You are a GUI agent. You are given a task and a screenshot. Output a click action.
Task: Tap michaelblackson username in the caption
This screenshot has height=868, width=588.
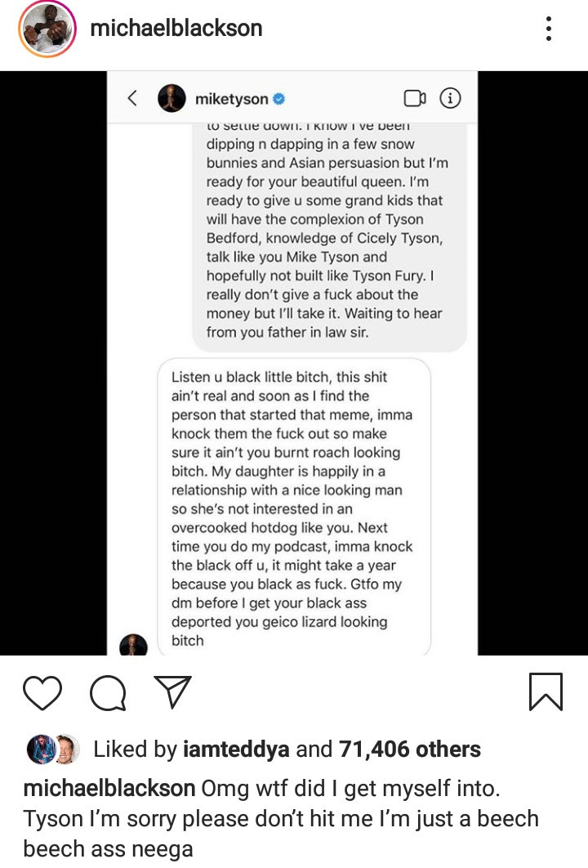tap(109, 788)
